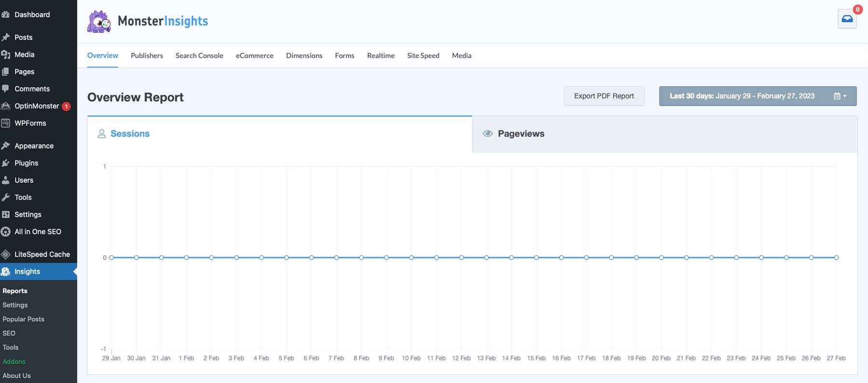Open WPForms from the sidebar
Screen dimensions: 868x383
pyautogui.click(x=30, y=123)
